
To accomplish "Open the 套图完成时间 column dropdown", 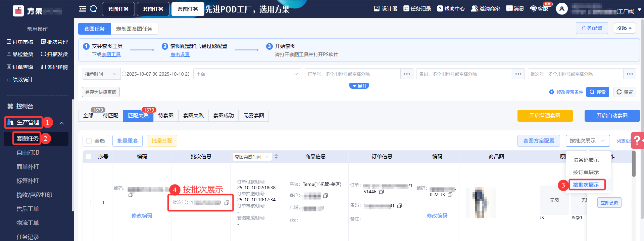I will pyautogui.click(x=252, y=157).
